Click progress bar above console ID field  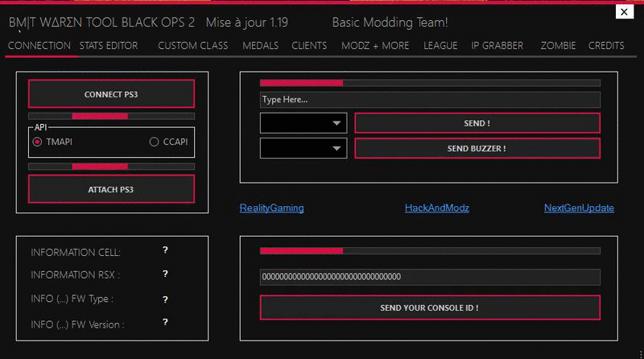430,251
